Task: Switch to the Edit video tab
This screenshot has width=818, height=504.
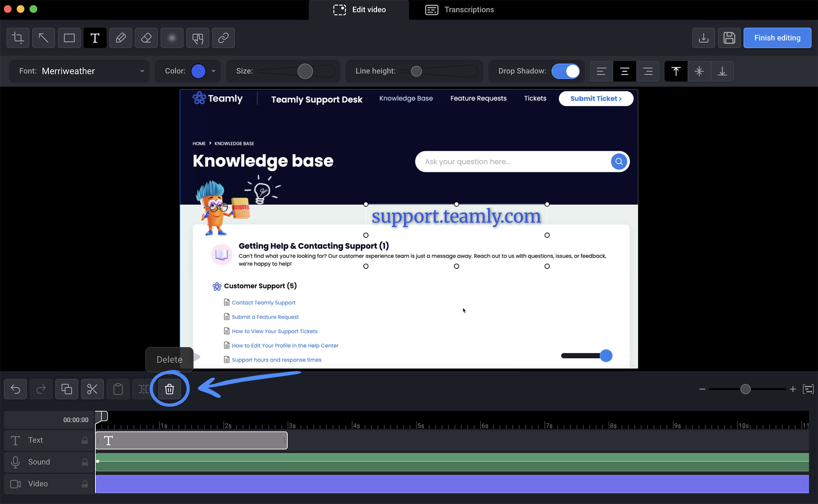Action: [x=359, y=9]
